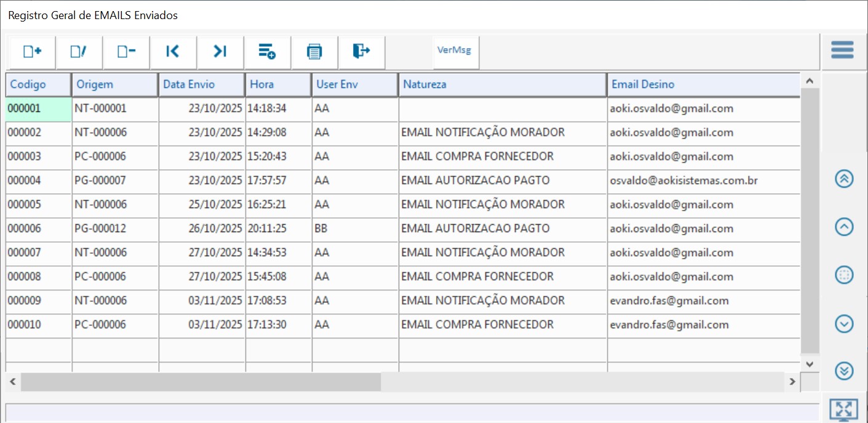Go to first record in toolbar
868x423 pixels.
pyautogui.click(x=173, y=52)
